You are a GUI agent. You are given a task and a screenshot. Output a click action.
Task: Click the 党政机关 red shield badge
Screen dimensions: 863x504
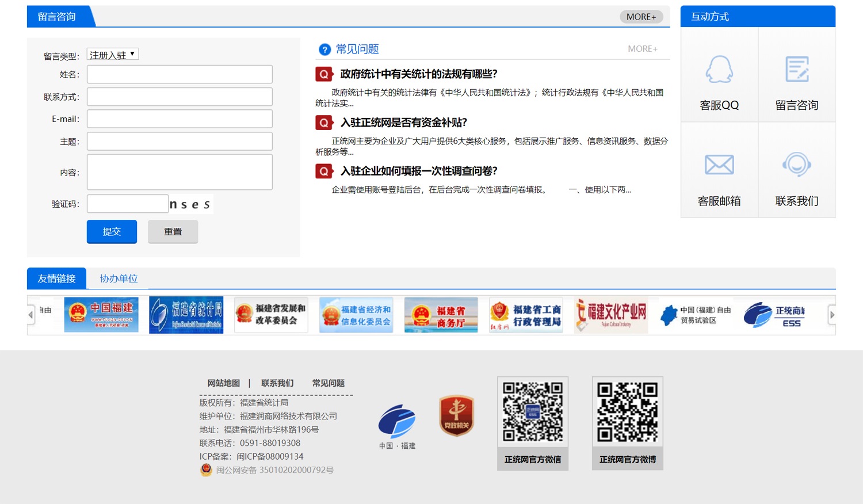457,415
